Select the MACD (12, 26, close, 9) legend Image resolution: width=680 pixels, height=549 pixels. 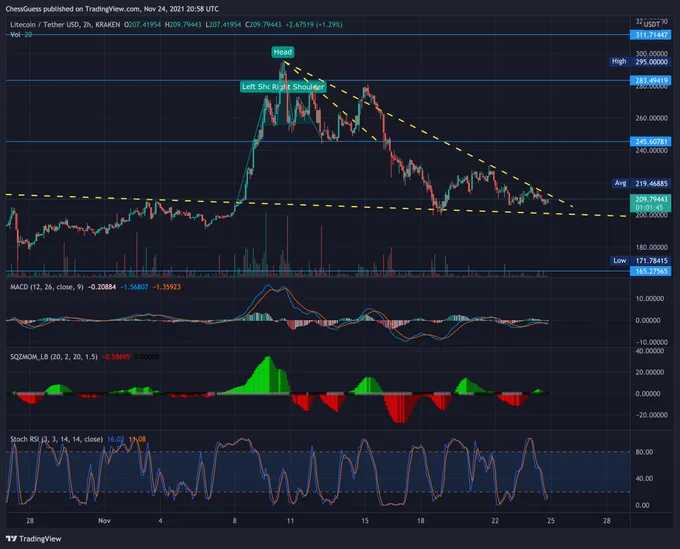(46, 287)
